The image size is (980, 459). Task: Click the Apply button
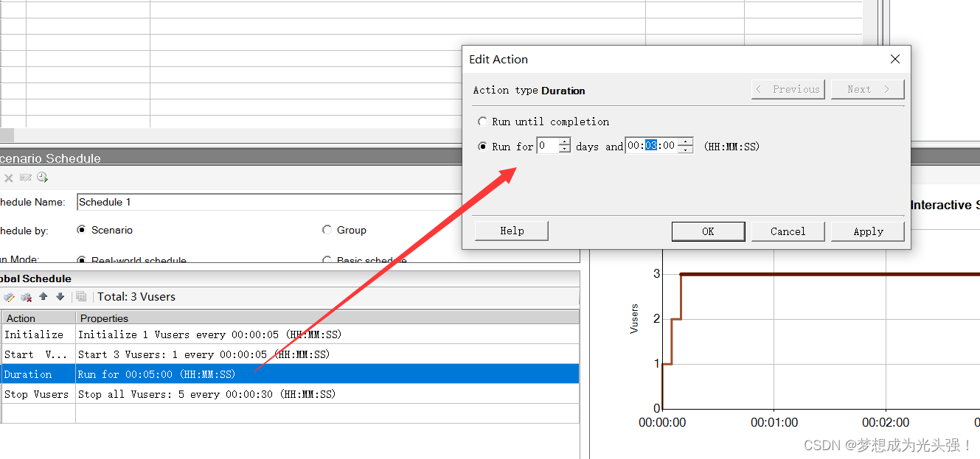tap(868, 231)
